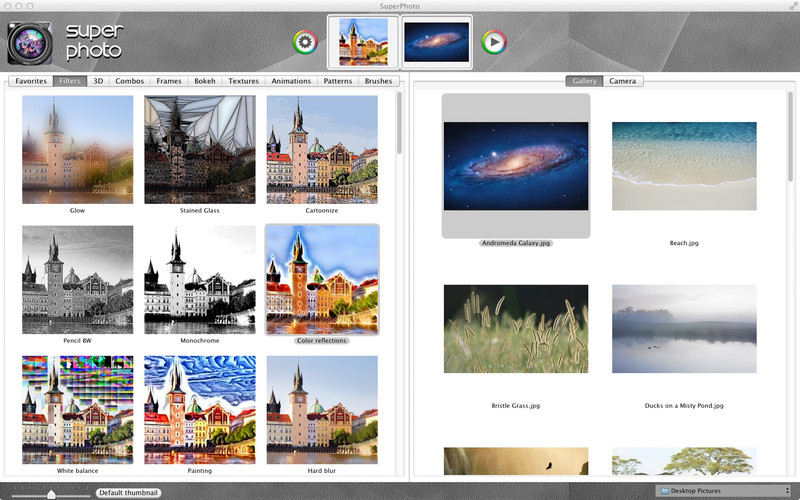Click the filters panel vertical scrollbar
This screenshot has height=500, width=800.
click(x=399, y=122)
